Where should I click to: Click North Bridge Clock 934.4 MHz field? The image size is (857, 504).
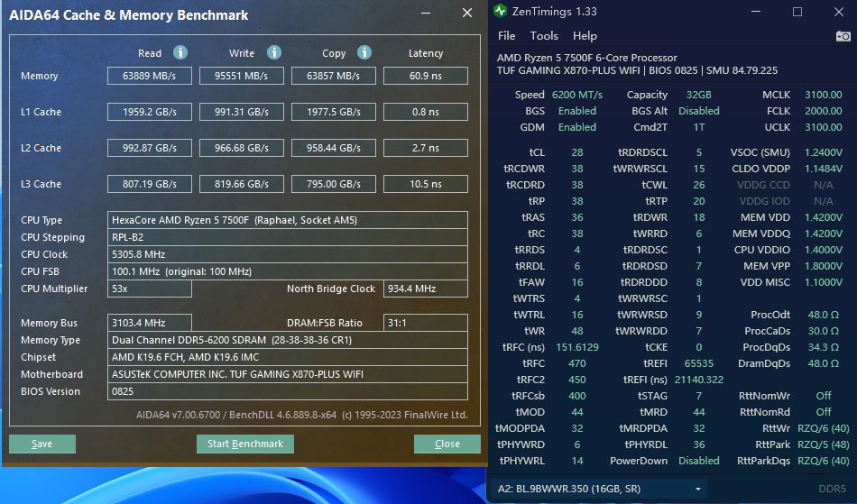point(425,289)
